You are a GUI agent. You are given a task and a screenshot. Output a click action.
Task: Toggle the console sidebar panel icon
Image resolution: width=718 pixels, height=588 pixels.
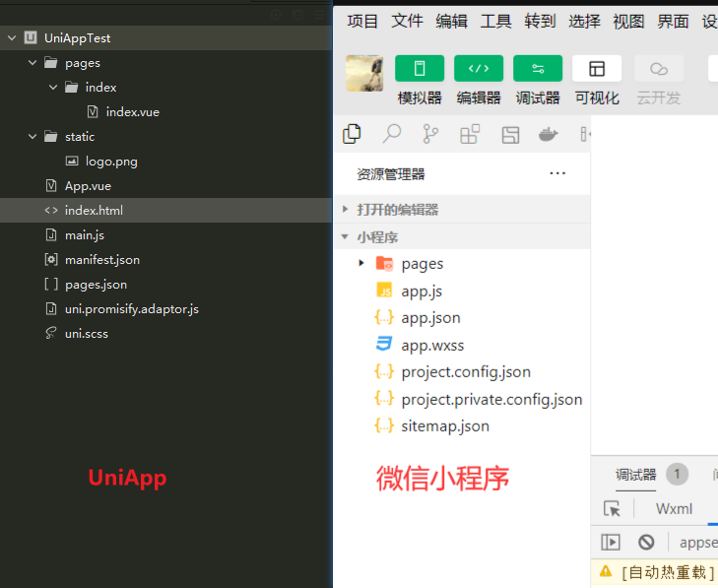tap(611, 543)
